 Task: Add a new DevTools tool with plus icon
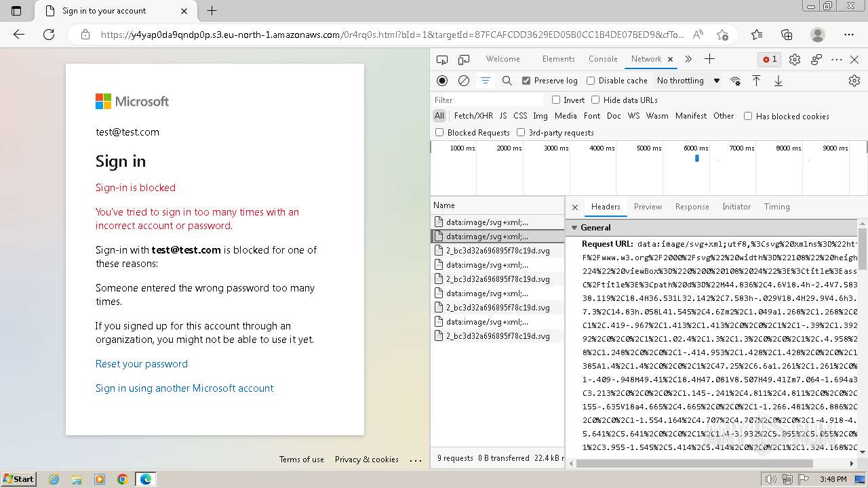[709, 59]
